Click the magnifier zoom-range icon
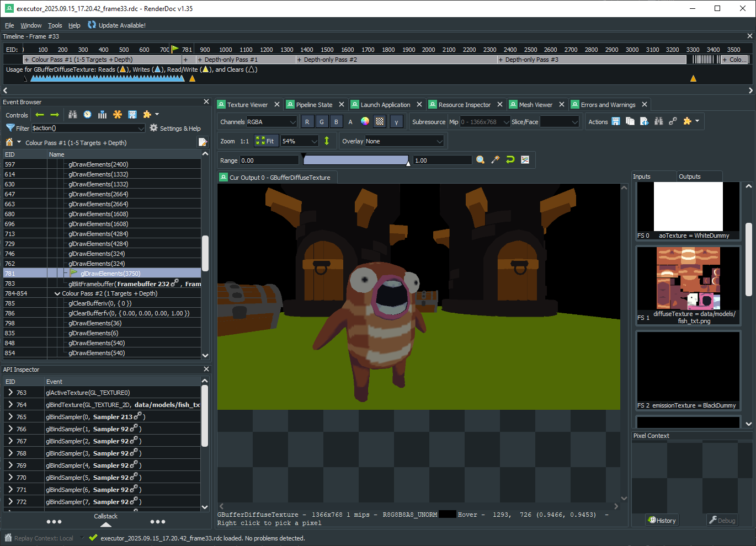The height and width of the screenshot is (546, 756). click(481, 160)
